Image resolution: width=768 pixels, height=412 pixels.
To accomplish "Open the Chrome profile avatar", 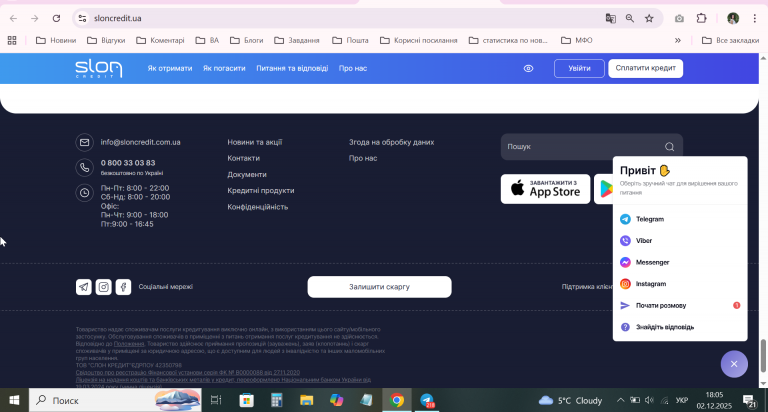I will click(733, 18).
